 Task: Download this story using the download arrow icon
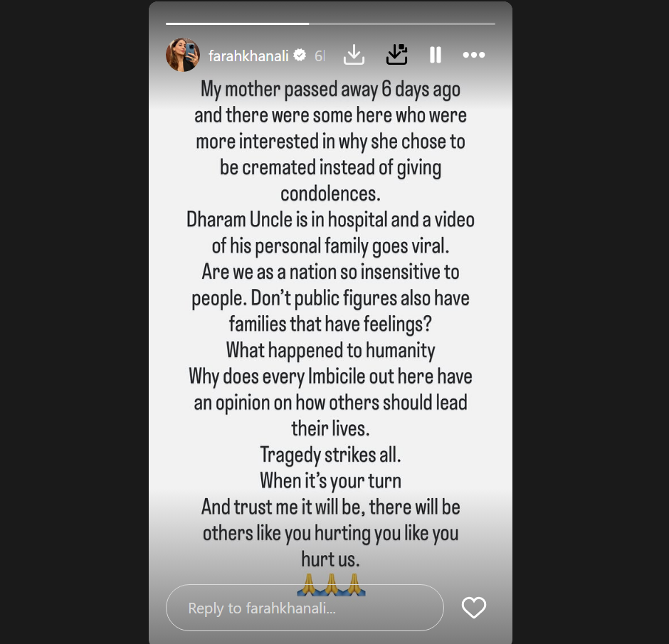[354, 55]
